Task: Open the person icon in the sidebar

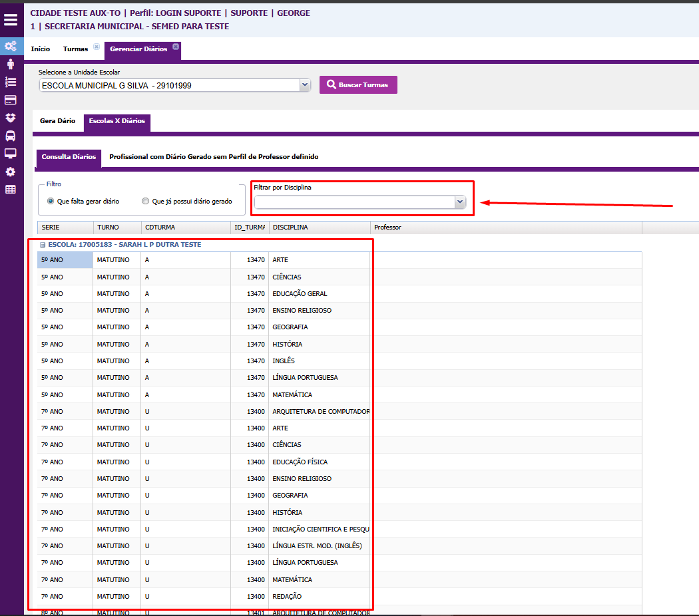Action: tap(11, 65)
